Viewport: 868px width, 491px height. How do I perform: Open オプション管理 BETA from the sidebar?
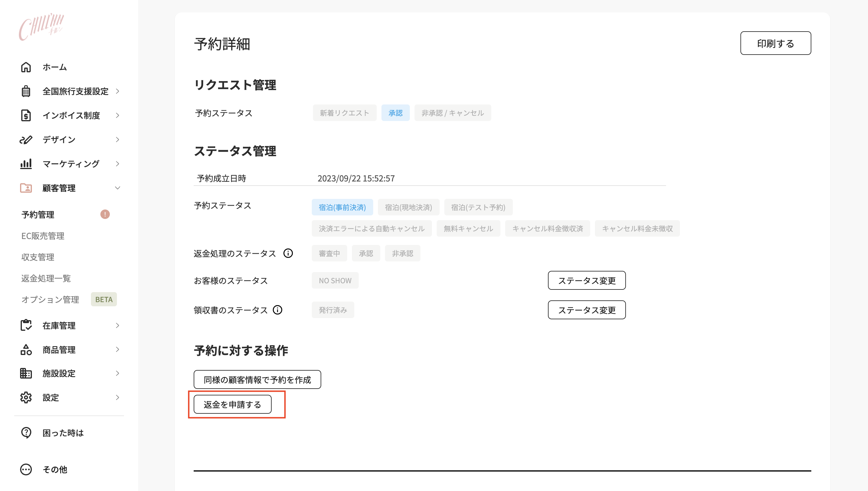pos(50,299)
